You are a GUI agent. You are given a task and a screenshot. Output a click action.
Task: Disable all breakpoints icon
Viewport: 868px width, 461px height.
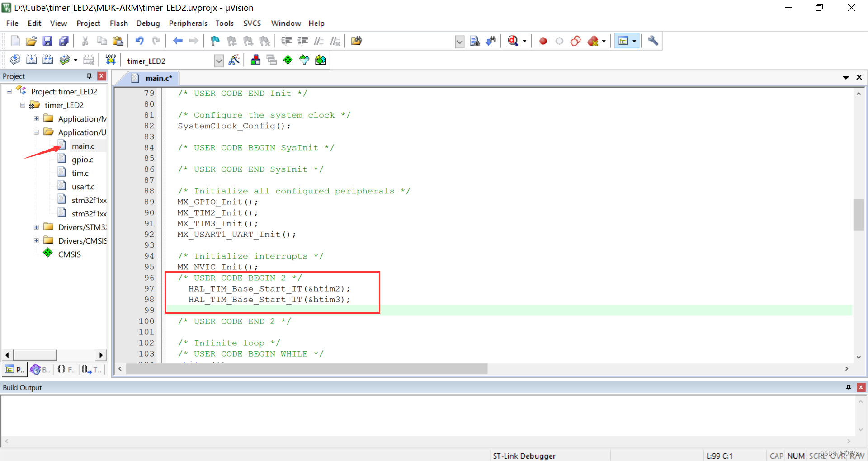(x=576, y=41)
